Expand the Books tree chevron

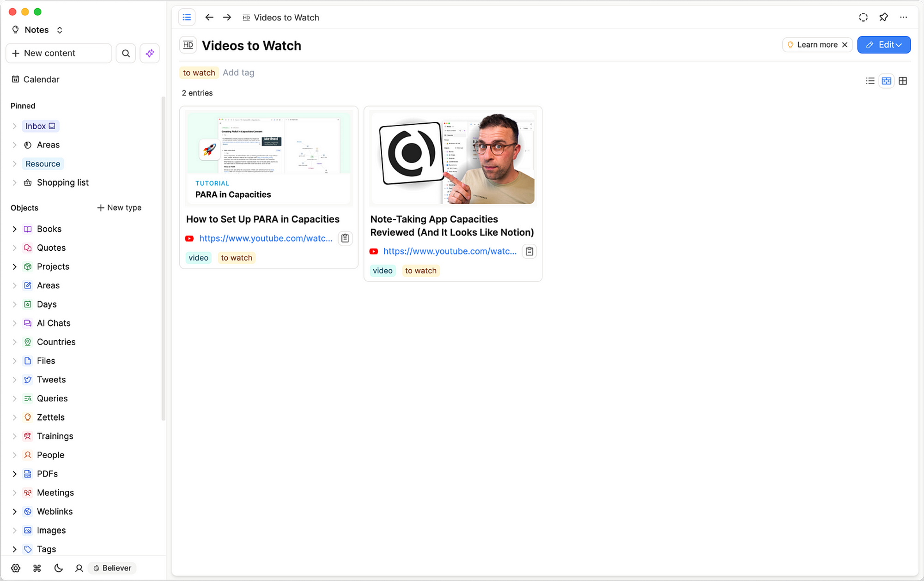click(x=14, y=229)
